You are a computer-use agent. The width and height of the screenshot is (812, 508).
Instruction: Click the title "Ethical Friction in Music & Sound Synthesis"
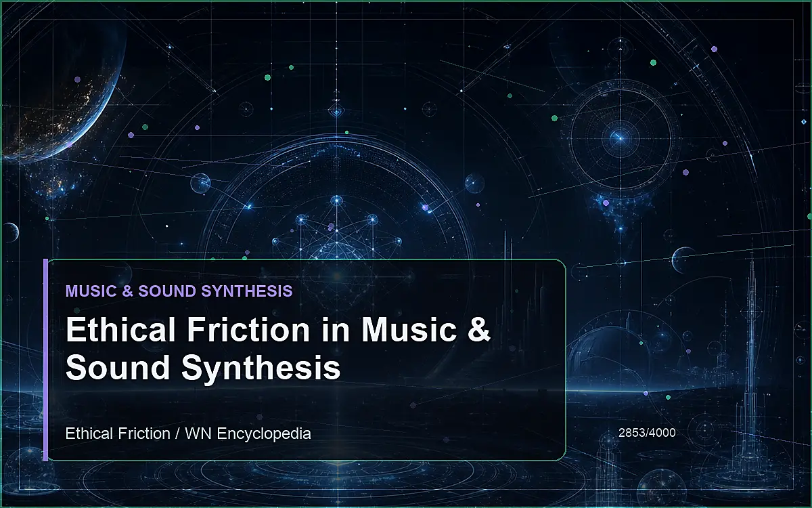(278, 349)
